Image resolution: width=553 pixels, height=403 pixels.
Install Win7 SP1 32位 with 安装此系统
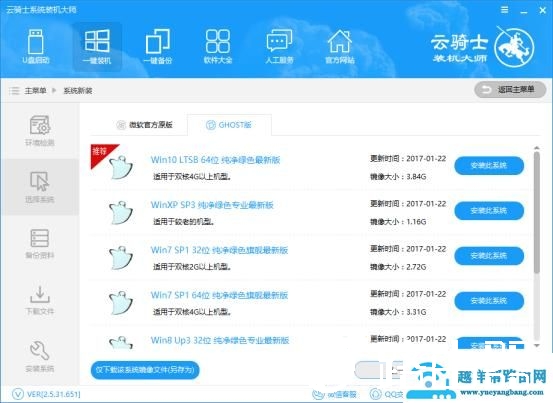coord(489,256)
